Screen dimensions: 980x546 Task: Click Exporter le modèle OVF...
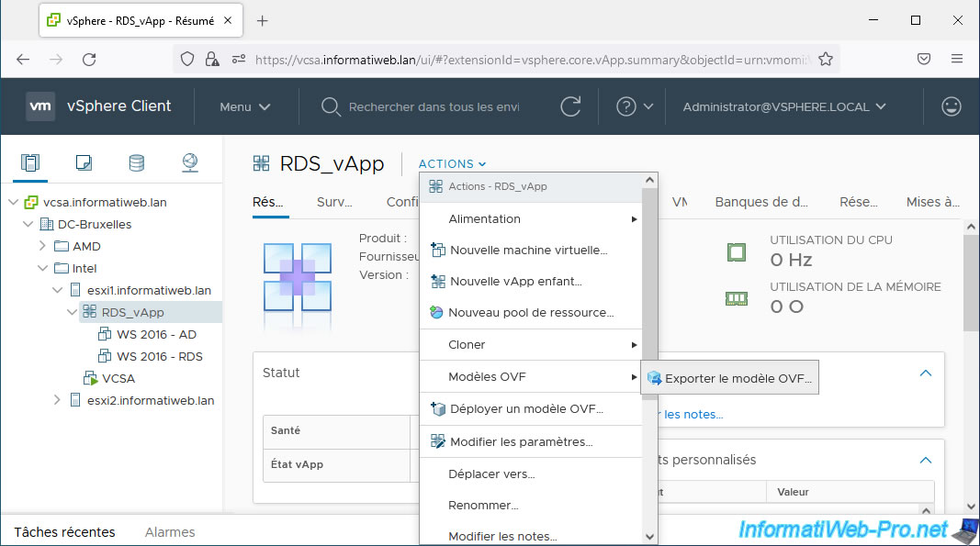[x=730, y=378]
